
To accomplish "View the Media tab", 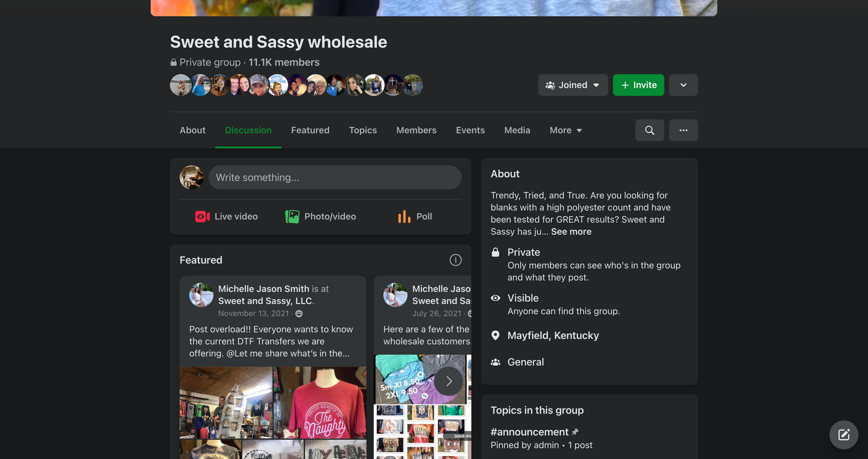I will [517, 130].
